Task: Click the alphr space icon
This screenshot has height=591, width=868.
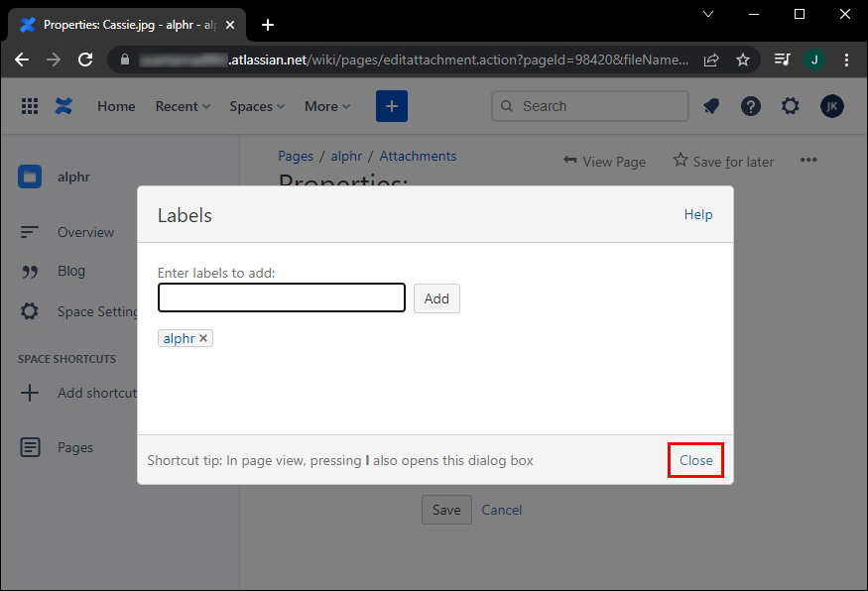Action: click(30, 177)
